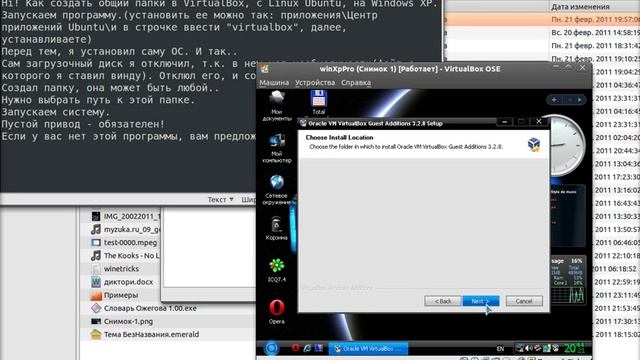Open the Текст syntax dropdown in editor
The image size is (640, 360).
coord(220,200)
